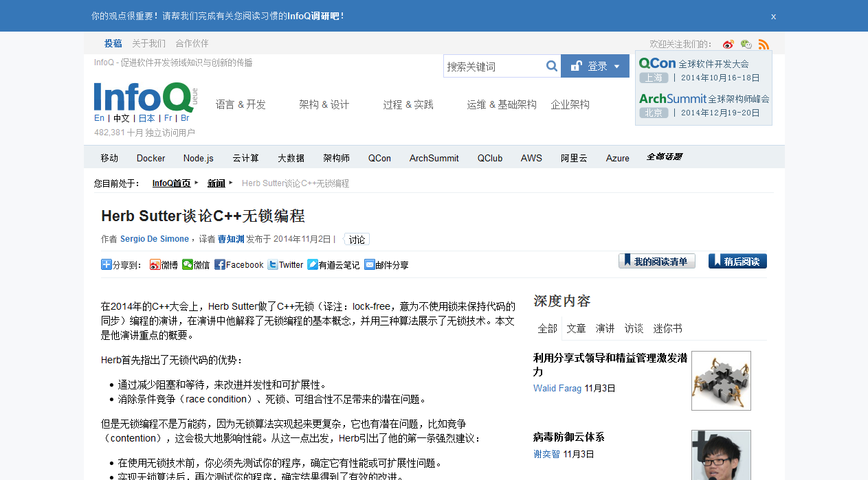The width and height of the screenshot is (868, 480).
Task: Click the 搜索关键词 search field
Action: point(495,66)
